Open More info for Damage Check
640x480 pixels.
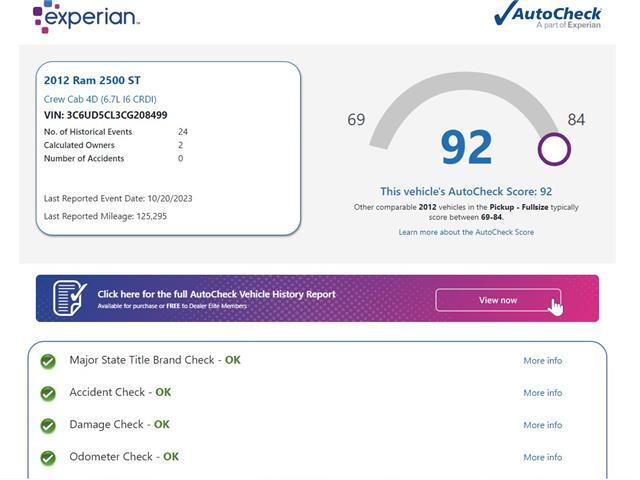(x=542, y=425)
